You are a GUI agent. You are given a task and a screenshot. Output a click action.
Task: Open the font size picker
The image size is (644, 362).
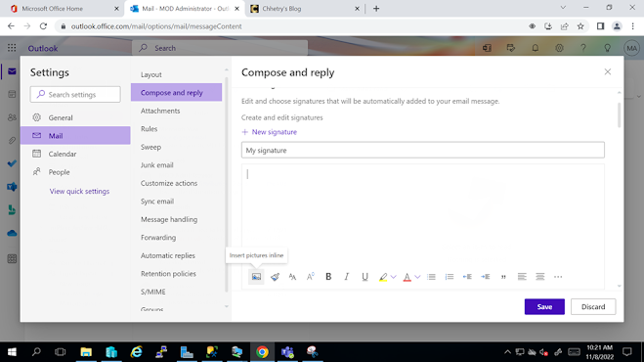(292, 277)
